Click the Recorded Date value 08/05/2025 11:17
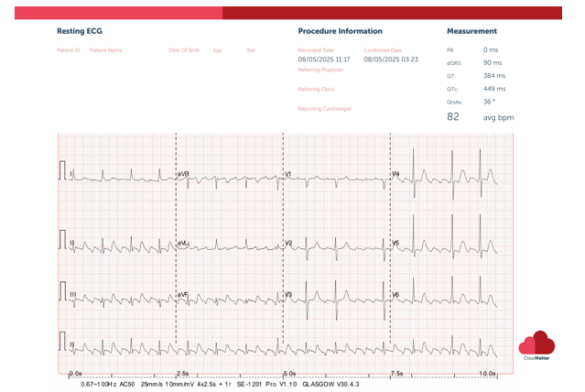 pos(324,60)
